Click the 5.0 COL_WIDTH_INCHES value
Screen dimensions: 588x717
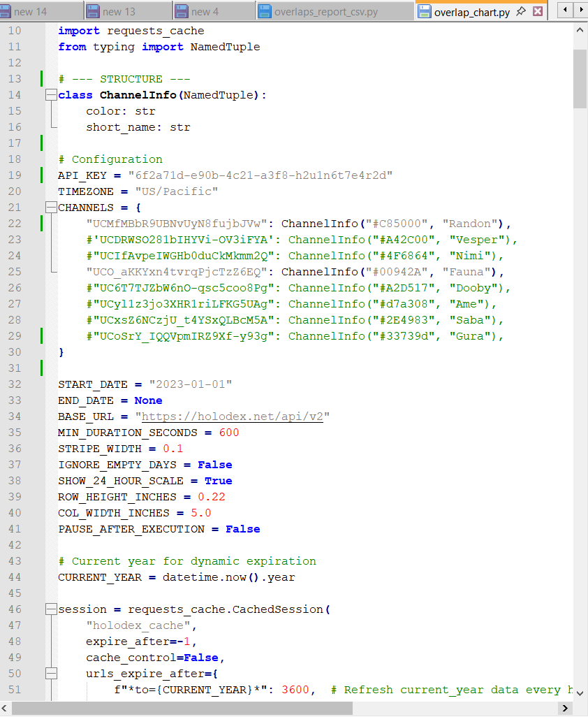tap(201, 513)
